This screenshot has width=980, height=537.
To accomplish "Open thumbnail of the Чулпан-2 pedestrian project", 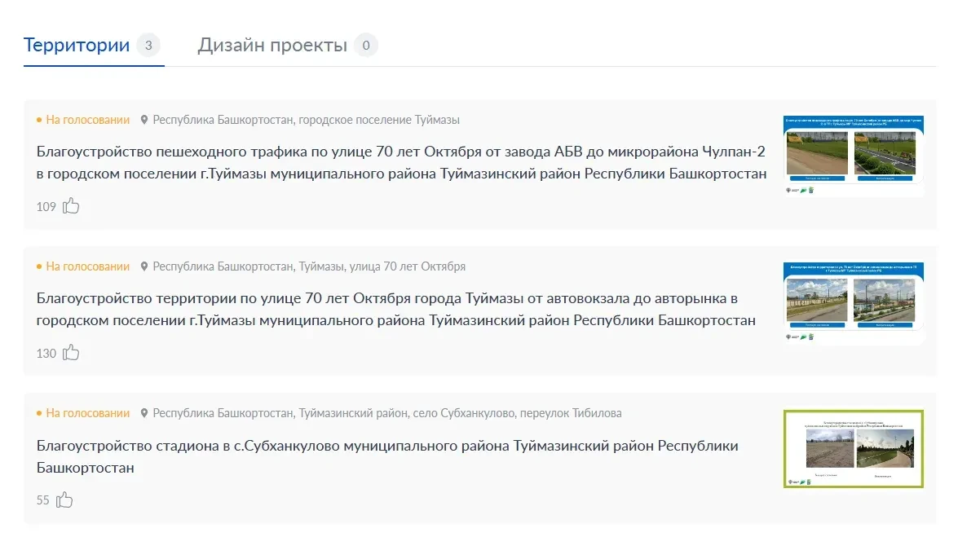I will 854,156.
